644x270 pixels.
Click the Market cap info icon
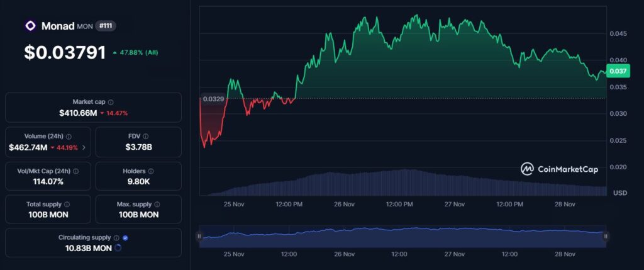(x=111, y=102)
